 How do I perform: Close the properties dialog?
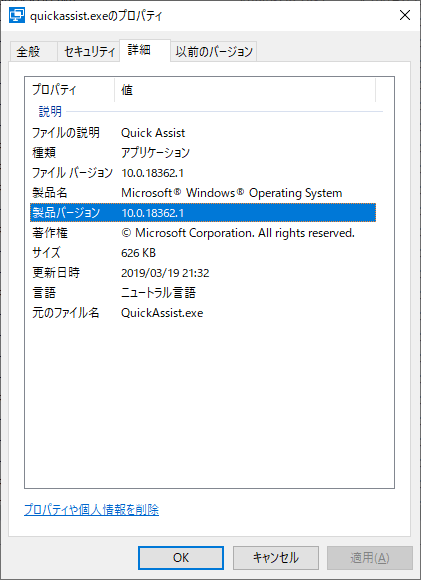[x=405, y=16]
